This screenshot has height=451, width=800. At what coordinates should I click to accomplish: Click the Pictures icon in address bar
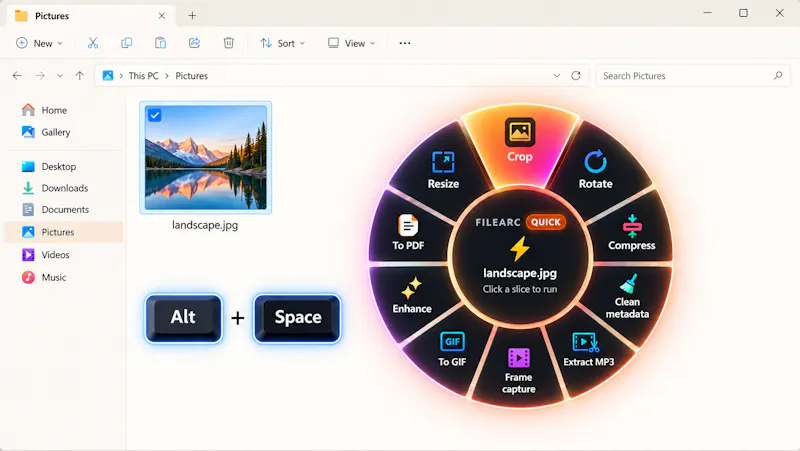coord(108,76)
